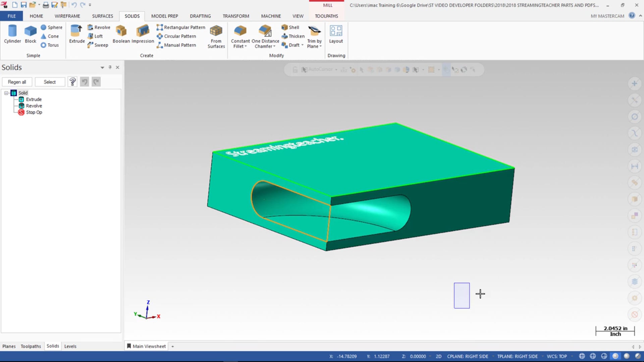Switch to the Levels manager tab
644x362 pixels.
tap(70, 346)
